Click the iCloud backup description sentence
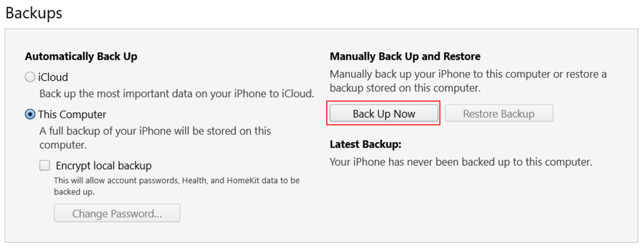This screenshot has height=248, width=644. (x=176, y=94)
